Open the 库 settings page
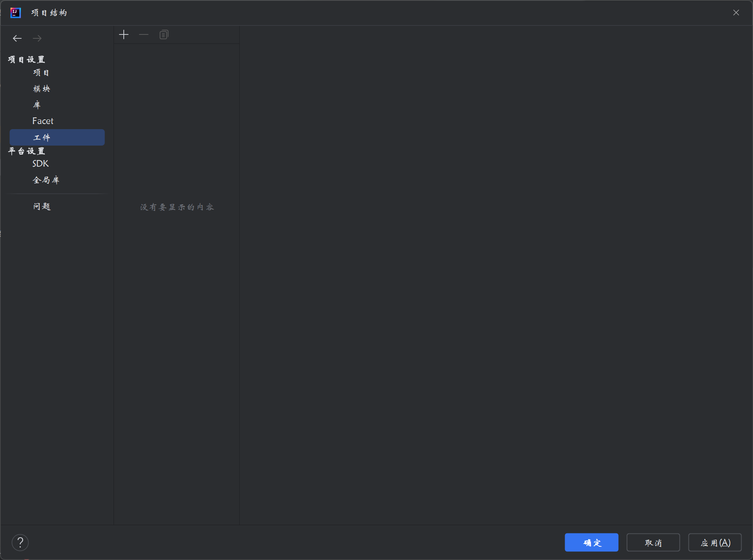The height and width of the screenshot is (560, 753). pos(37,105)
